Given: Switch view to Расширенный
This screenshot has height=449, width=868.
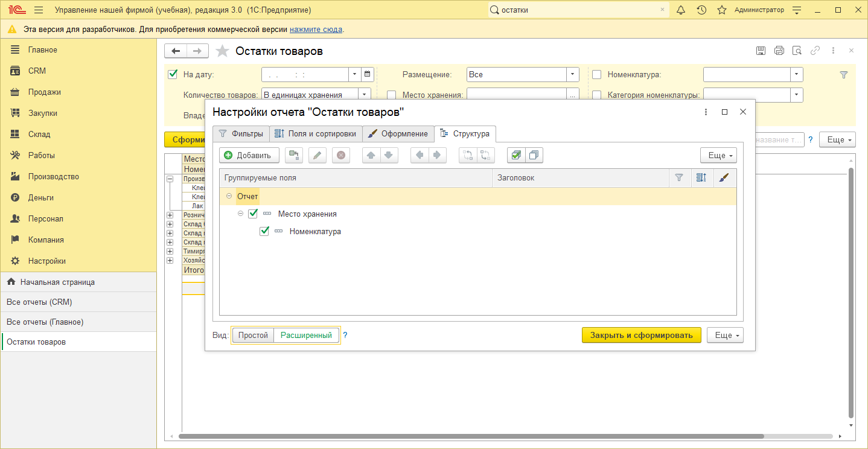Looking at the screenshot, I should point(306,335).
